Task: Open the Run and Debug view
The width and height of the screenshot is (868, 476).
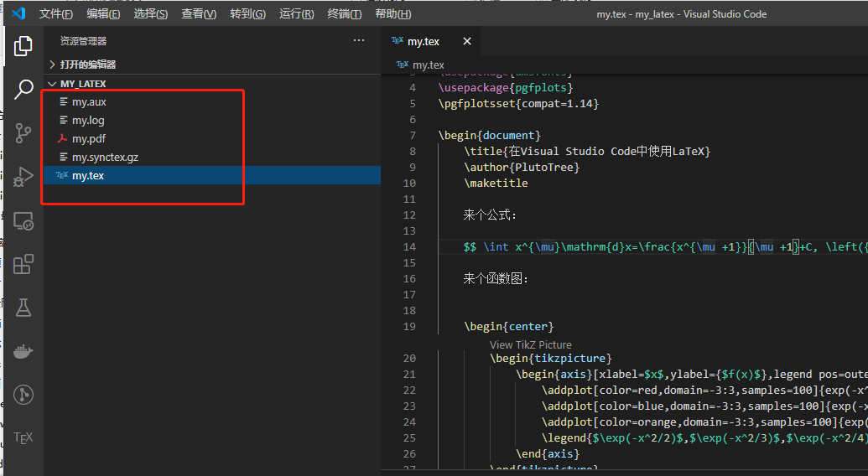Action: click(23, 177)
